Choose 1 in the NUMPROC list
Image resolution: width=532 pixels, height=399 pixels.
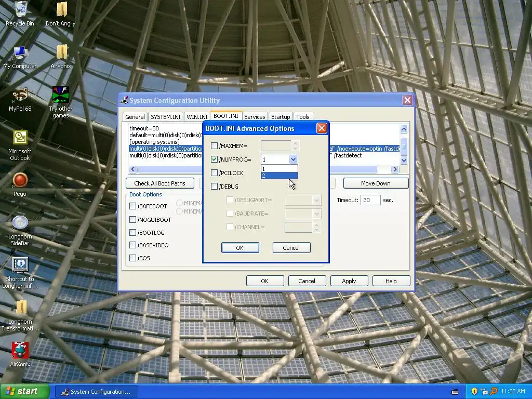click(x=279, y=169)
